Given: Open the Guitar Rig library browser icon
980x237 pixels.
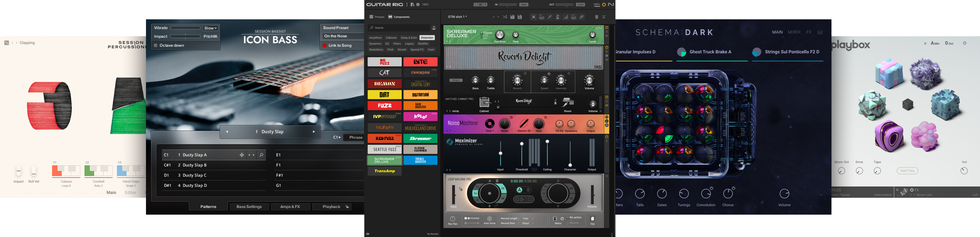Looking at the screenshot, I should tap(412, 5).
